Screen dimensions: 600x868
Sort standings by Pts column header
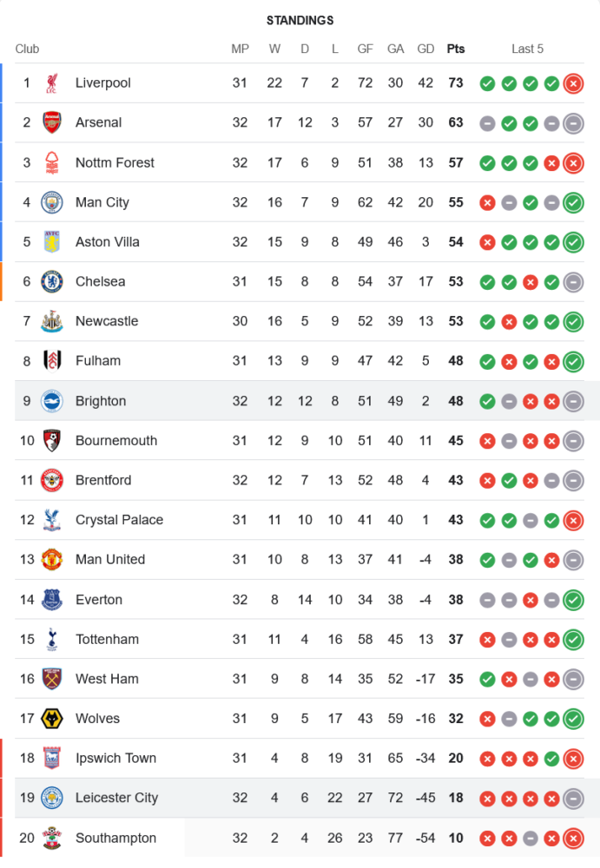[x=456, y=49]
